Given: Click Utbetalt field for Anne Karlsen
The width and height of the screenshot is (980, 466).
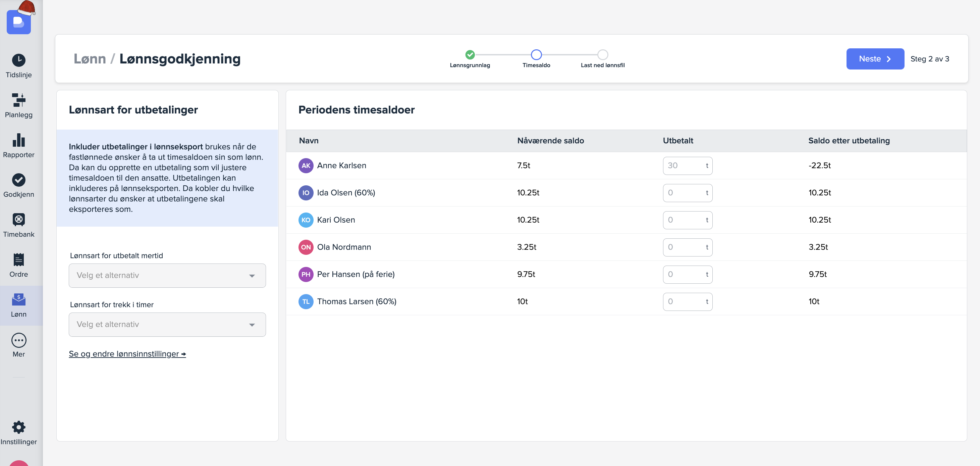Looking at the screenshot, I should [684, 166].
